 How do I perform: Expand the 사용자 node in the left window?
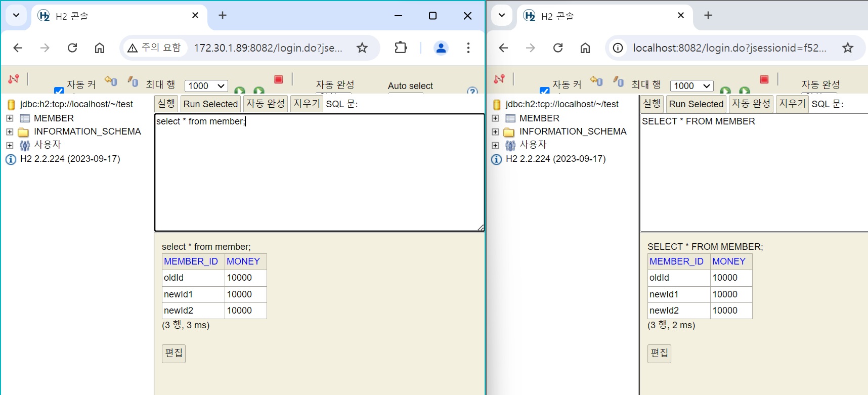(x=10, y=145)
